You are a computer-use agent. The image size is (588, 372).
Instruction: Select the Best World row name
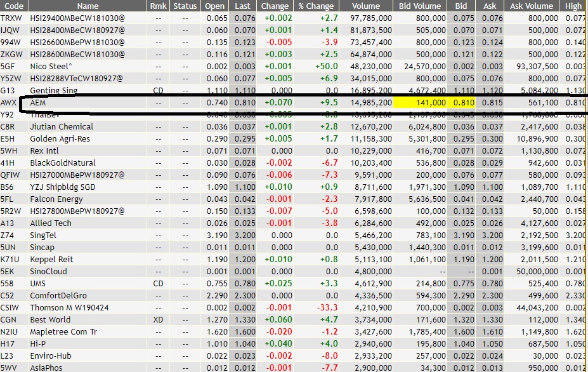50,319
